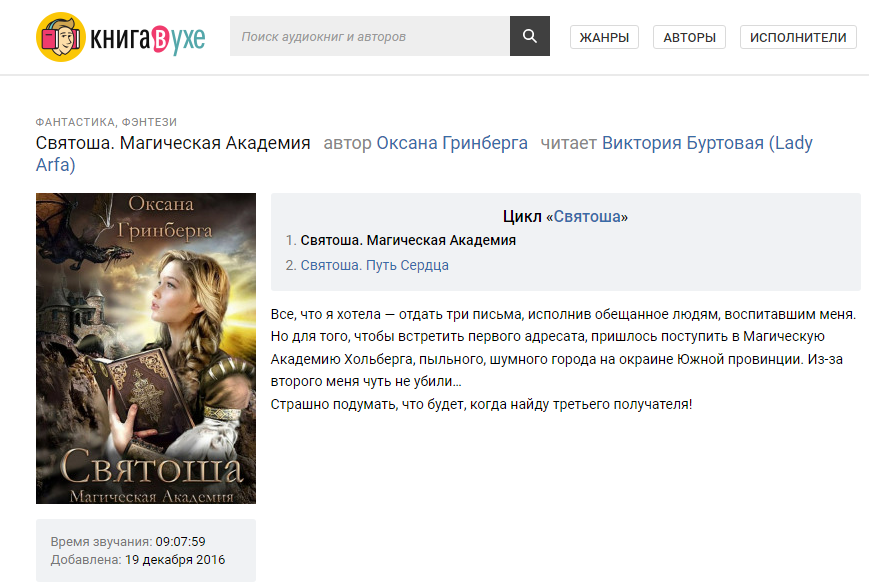Open the АВТОРЫ menu
The image size is (869, 585).
pos(689,37)
